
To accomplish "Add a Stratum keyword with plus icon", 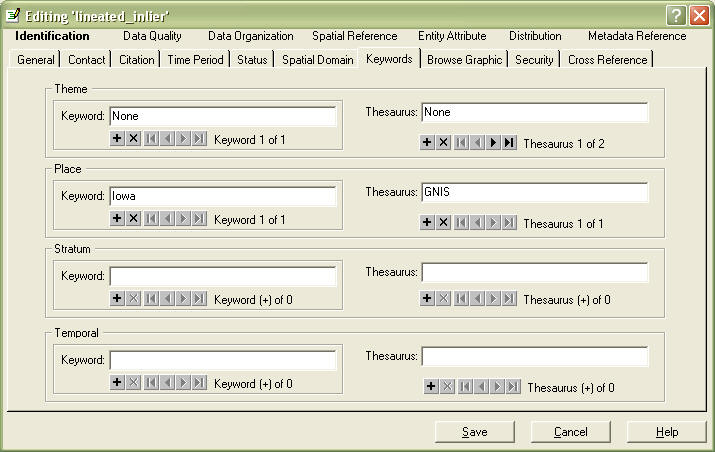I will pos(117,298).
